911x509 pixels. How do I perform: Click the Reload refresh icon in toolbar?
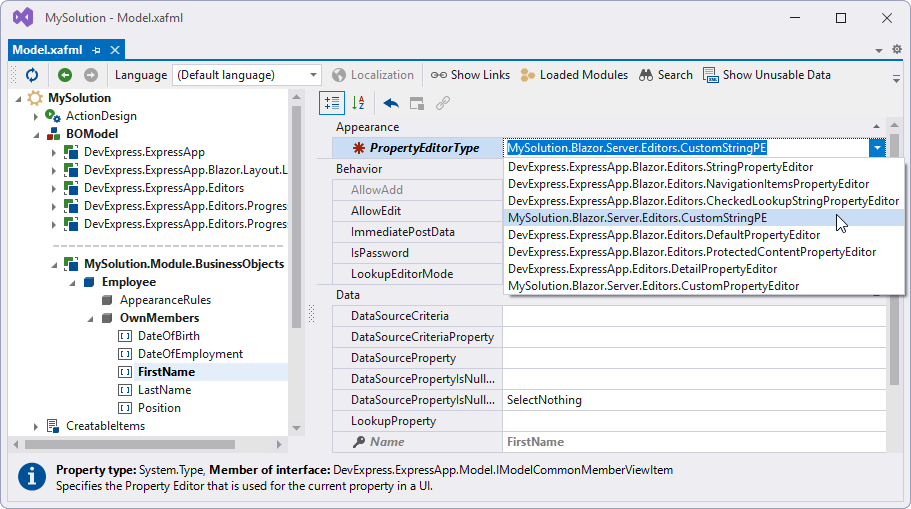(x=32, y=75)
